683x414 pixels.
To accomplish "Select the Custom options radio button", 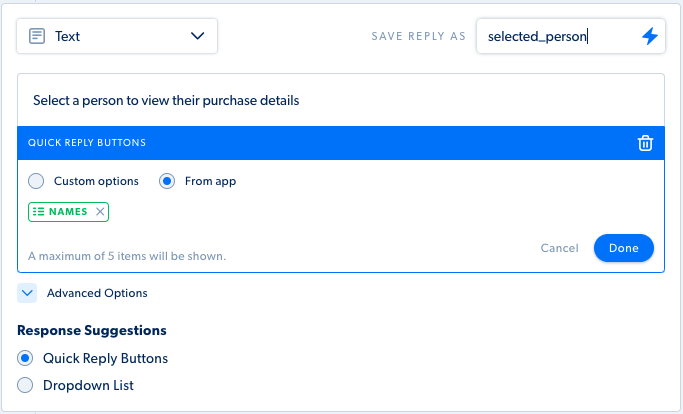I will (36, 181).
